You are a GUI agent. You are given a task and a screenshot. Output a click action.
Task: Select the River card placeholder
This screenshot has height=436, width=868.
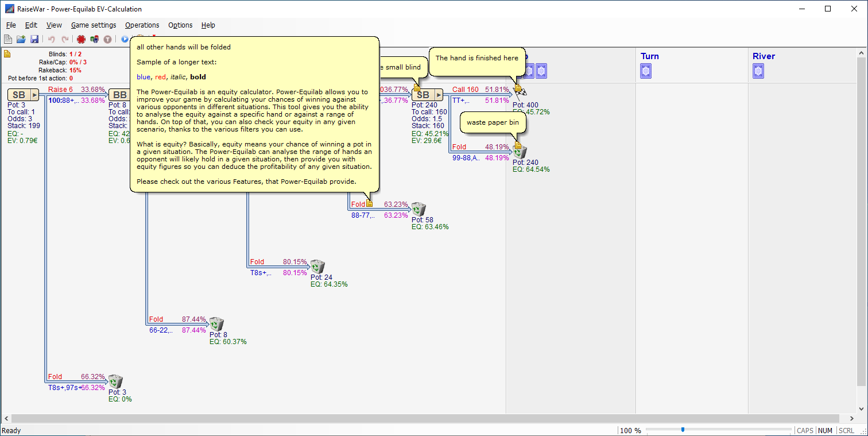pyautogui.click(x=758, y=71)
